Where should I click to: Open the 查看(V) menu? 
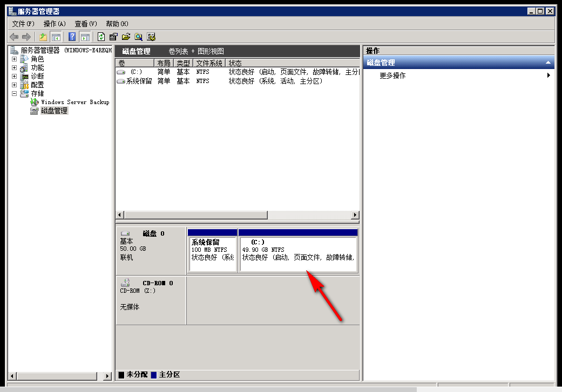point(85,24)
